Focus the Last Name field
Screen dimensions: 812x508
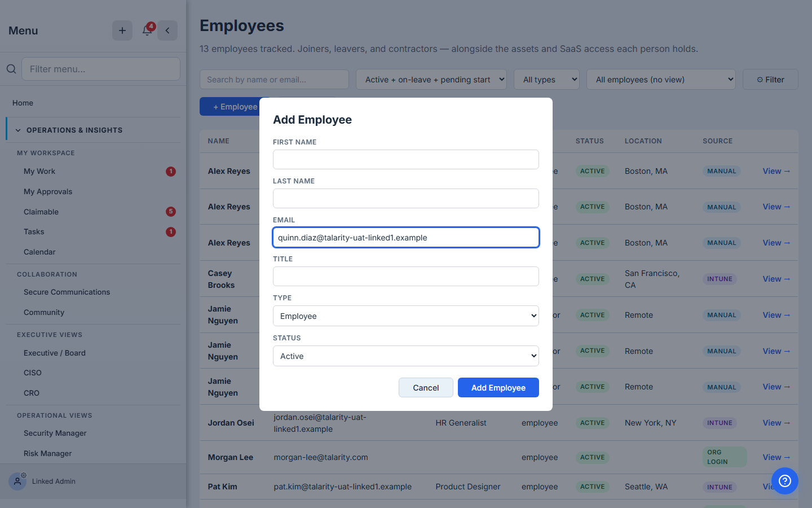[406, 199]
